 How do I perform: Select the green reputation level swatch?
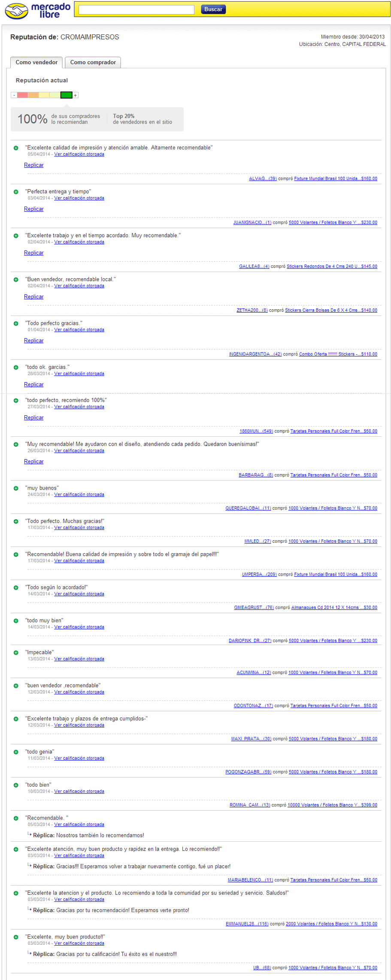(x=66, y=95)
